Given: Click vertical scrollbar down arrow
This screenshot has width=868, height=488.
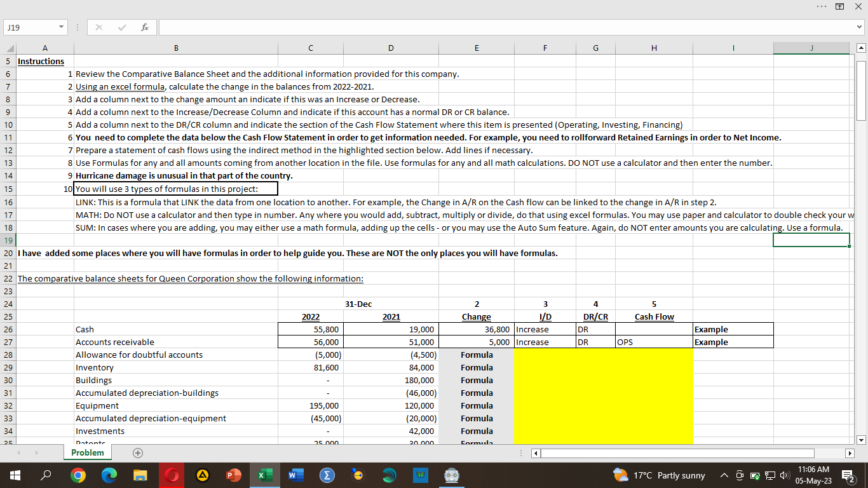Looking at the screenshot, I should [862, 440].
